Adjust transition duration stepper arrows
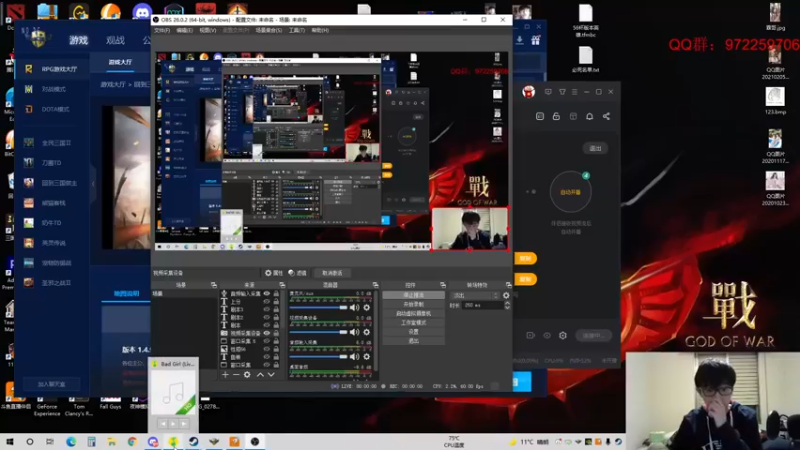This screenshot has width=800, height=450. [x=507, y=305]
